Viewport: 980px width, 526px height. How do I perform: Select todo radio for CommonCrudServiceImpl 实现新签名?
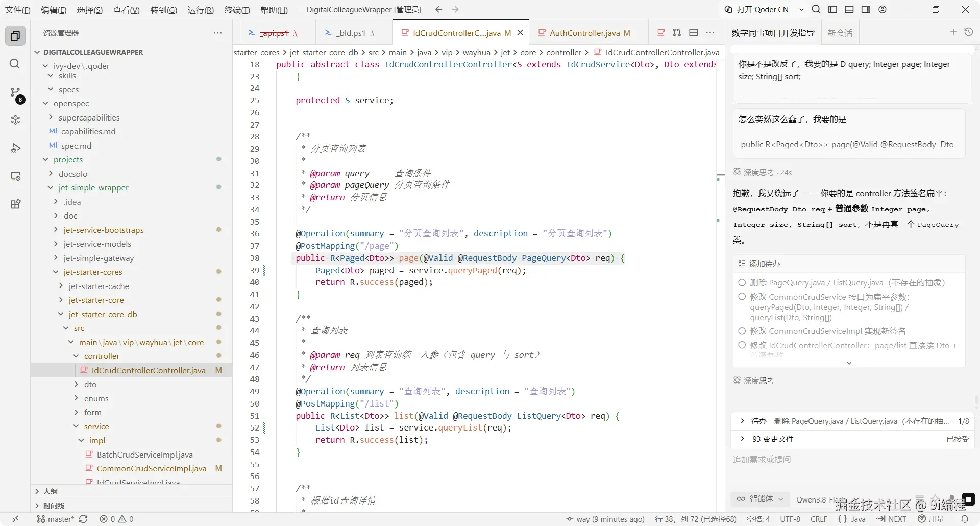click(x=742, y=331)
